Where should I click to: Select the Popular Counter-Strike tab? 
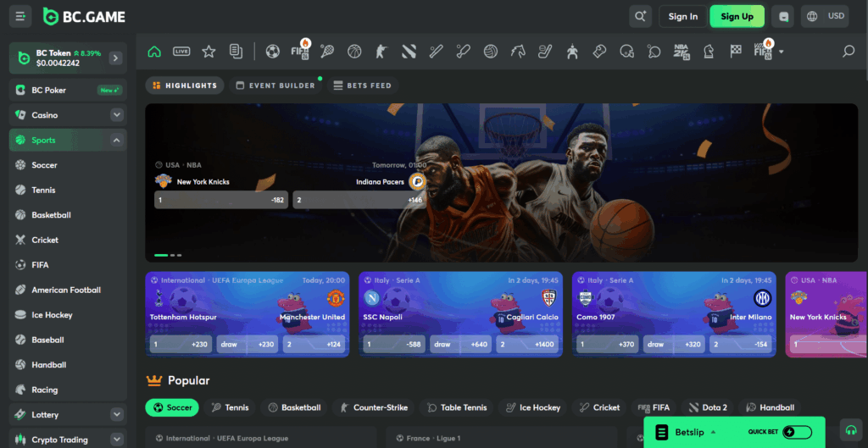(x=374, y=407)
